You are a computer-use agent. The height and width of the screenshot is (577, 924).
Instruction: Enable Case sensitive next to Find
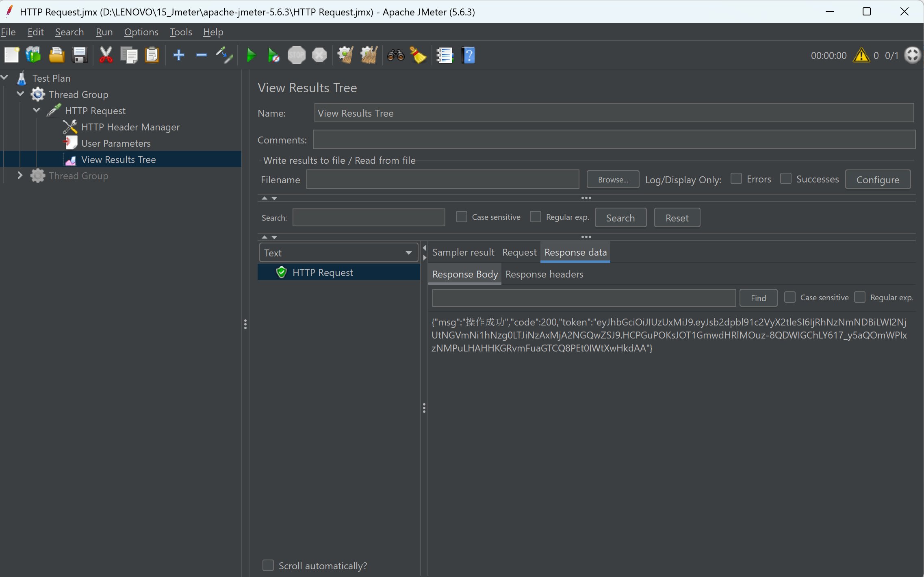point(790,297)
